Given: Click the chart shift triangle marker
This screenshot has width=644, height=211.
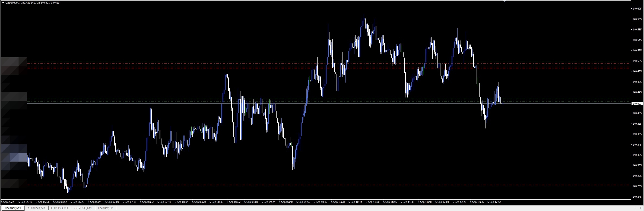Looking at the screenshot, I should (505, 1).
